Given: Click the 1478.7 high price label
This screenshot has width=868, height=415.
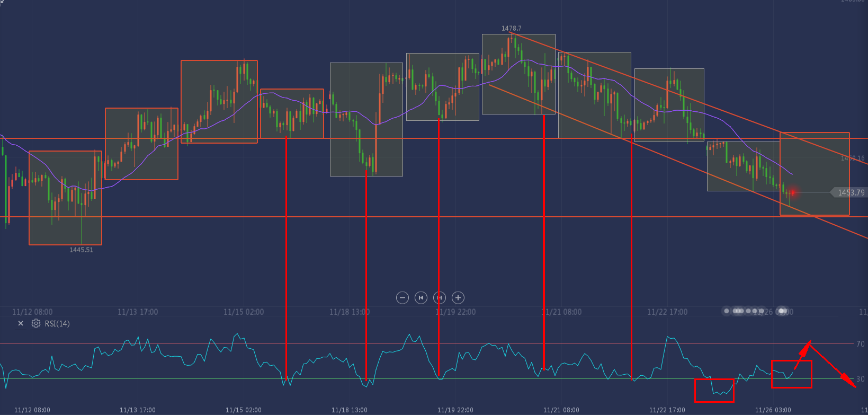Looking at the screenshot, I should click(x=512, y=28).
